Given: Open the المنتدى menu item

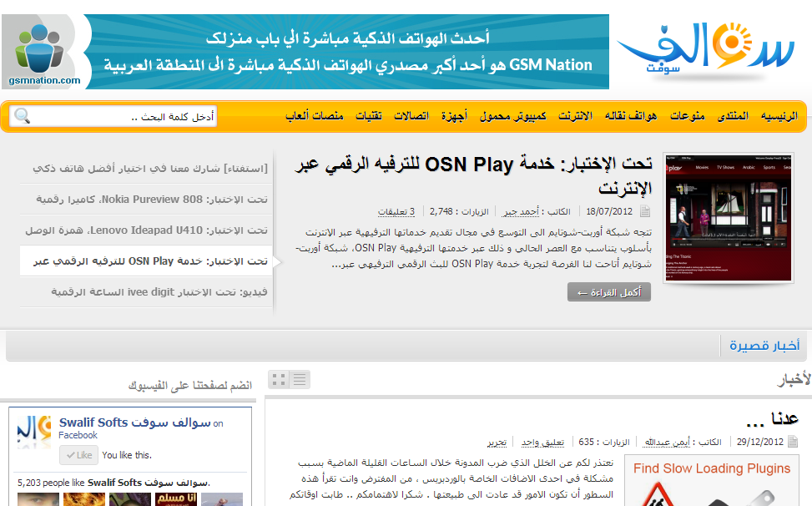Looking at the screenshot, I should (733, 116).
